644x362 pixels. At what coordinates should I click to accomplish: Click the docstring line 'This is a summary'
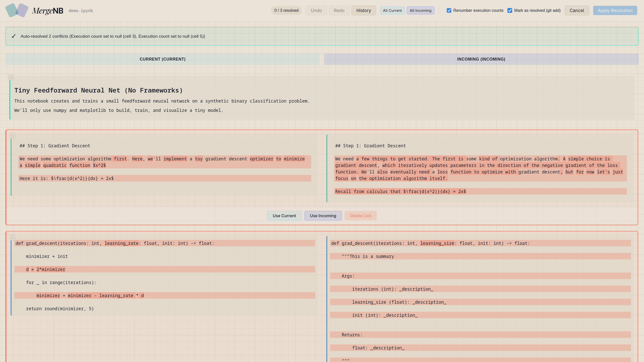[480, 256]
